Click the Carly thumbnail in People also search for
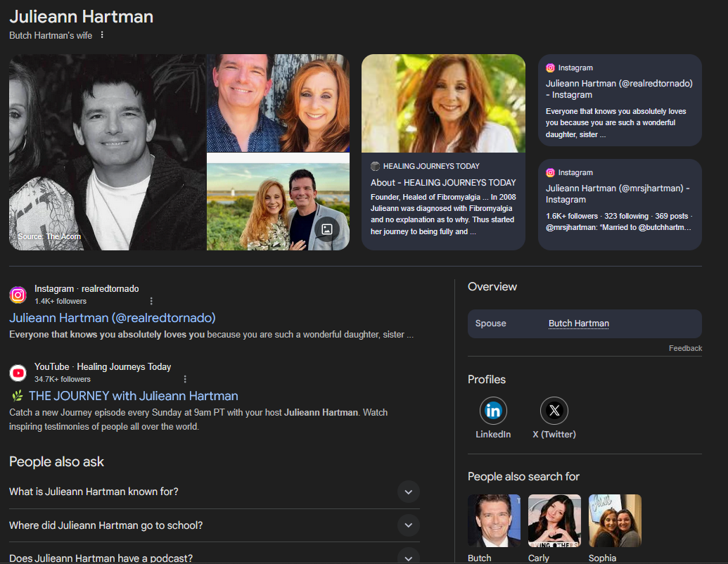The height and width of the screenshot is (564, 728). (554, 520)
